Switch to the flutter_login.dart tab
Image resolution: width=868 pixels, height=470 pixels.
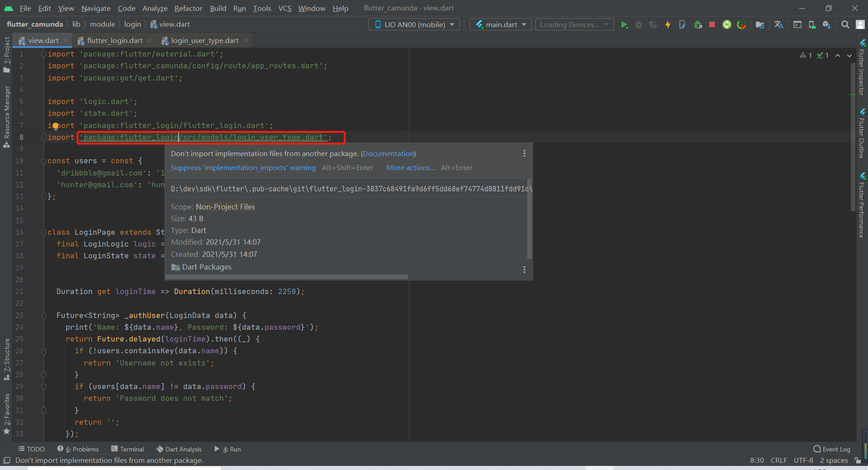click(115, 40)
